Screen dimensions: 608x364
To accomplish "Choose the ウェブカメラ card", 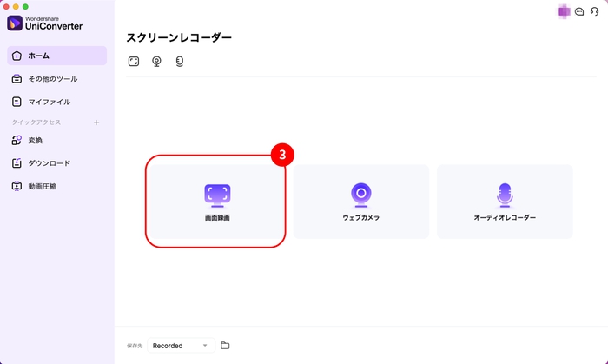I will coord(361,202).
